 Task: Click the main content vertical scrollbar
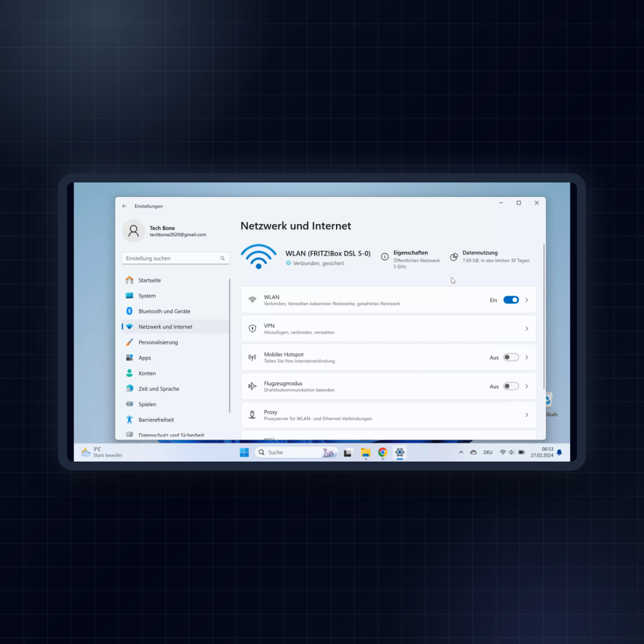tap(544, 317)
